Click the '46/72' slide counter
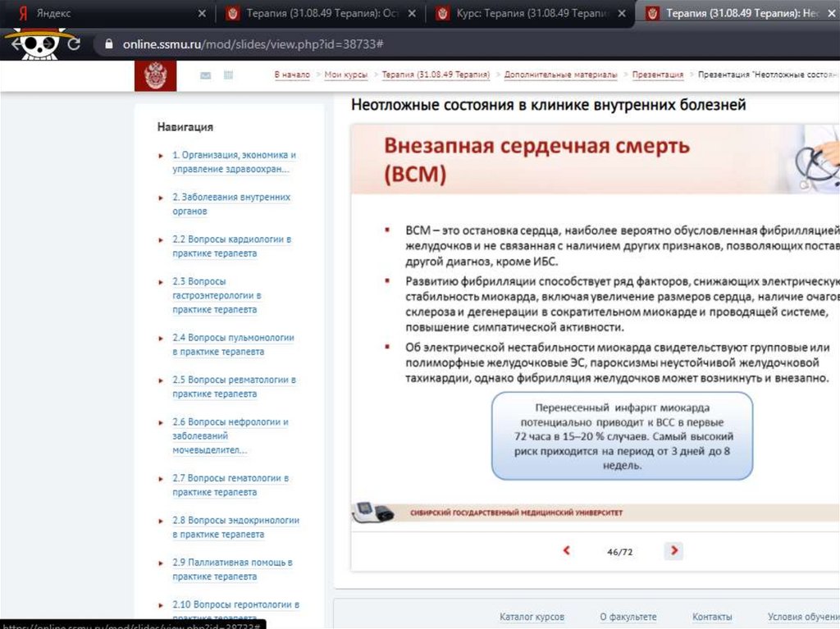 coord(620,551)
